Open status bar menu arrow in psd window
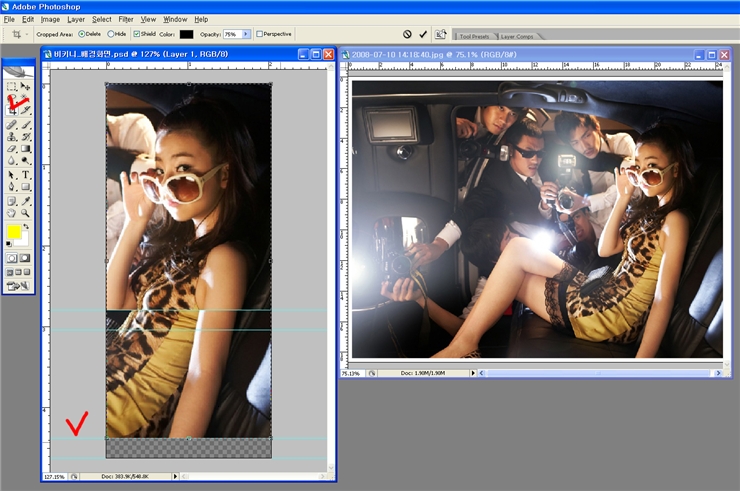This screenshot has height=491, width=740. pyautogui.click(x=176, y=476)
